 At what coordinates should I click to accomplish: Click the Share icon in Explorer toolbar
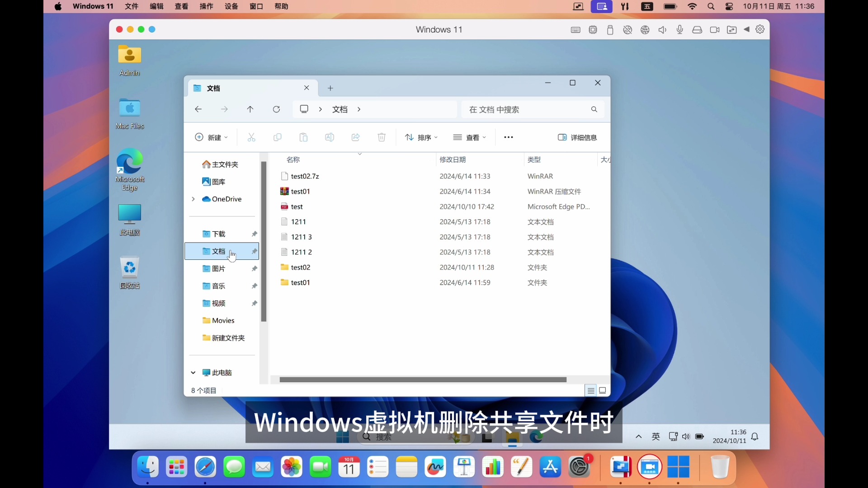[x=356, y=137]
